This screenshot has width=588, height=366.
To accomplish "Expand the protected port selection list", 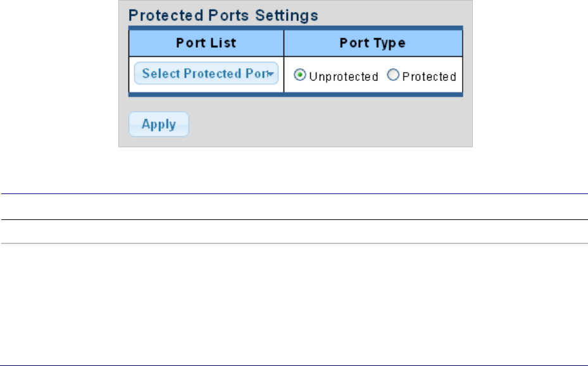I will [x=206, y=74].
